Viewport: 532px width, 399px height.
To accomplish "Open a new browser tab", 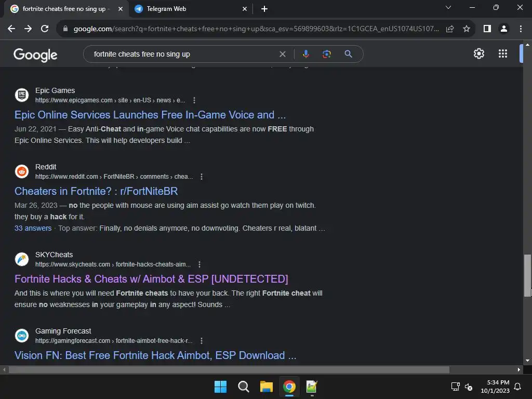I will (264, 9).
